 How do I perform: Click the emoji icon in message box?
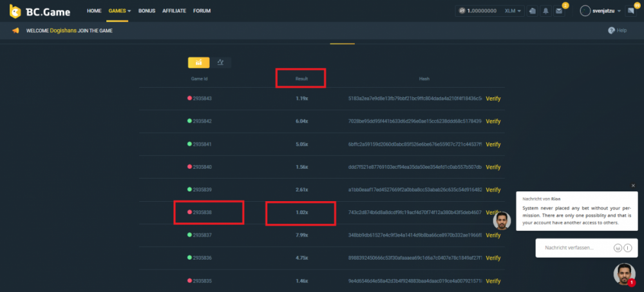pos(618,248)
